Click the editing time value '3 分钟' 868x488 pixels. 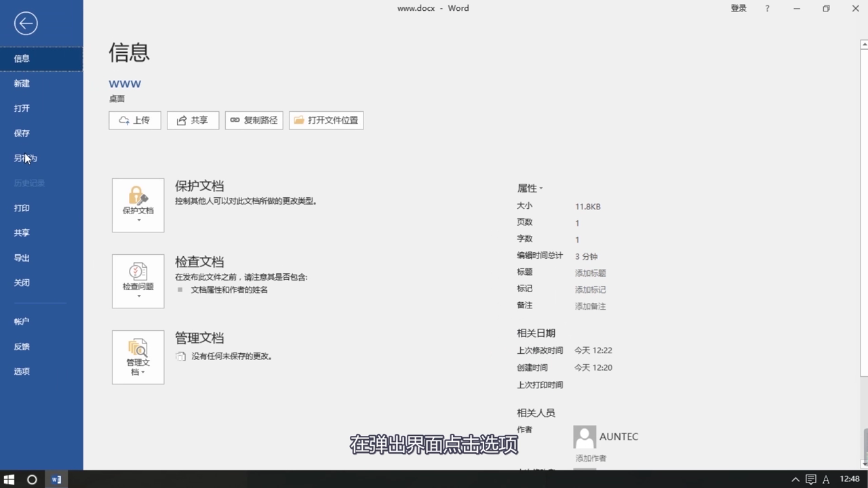pos(587,256)
